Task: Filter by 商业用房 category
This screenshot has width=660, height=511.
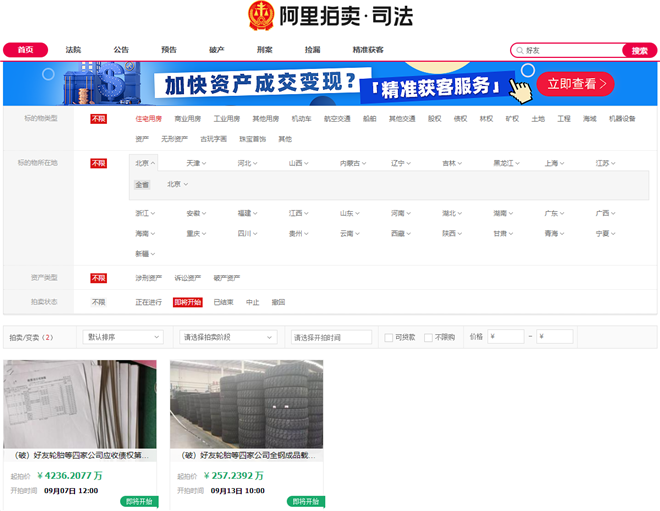Action: 188,119
